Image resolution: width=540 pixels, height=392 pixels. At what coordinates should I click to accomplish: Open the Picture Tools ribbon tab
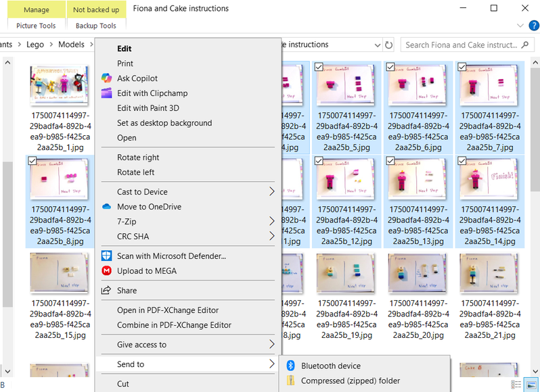(x=36, y=26)
